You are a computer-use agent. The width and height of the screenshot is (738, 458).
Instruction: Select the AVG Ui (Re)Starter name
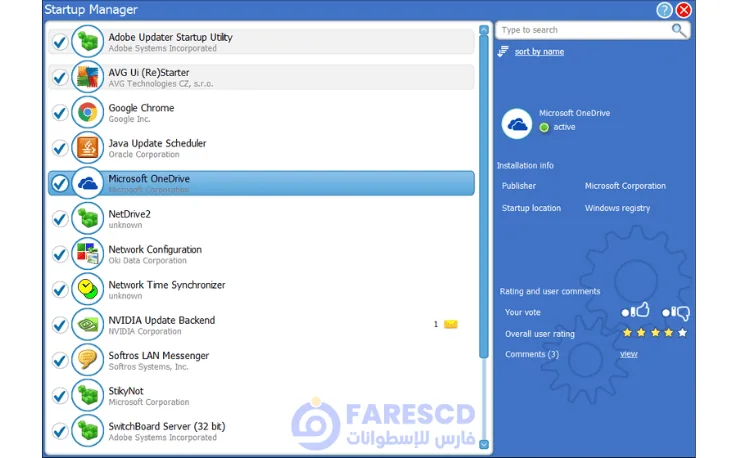[149, 72]
